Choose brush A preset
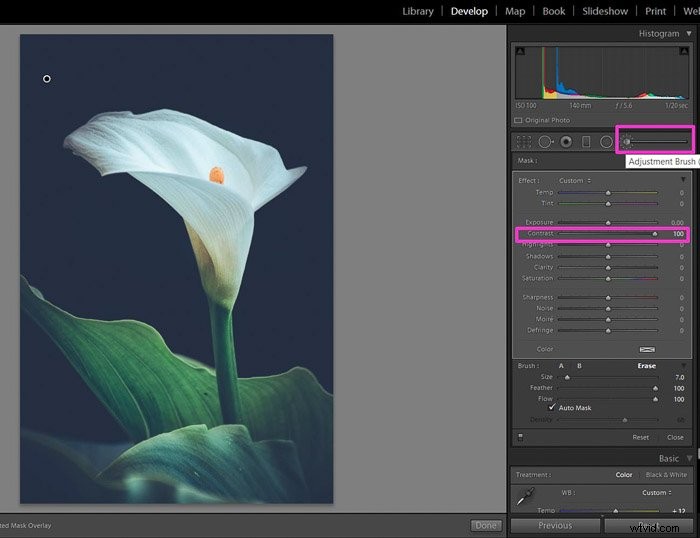700x538 pixels. (561, 366)
